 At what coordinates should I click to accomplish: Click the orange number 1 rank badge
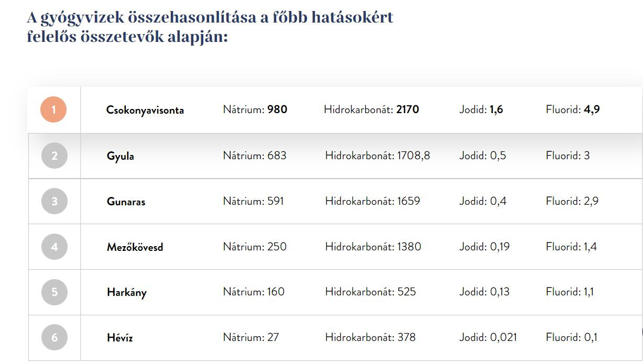coord(53,110)
